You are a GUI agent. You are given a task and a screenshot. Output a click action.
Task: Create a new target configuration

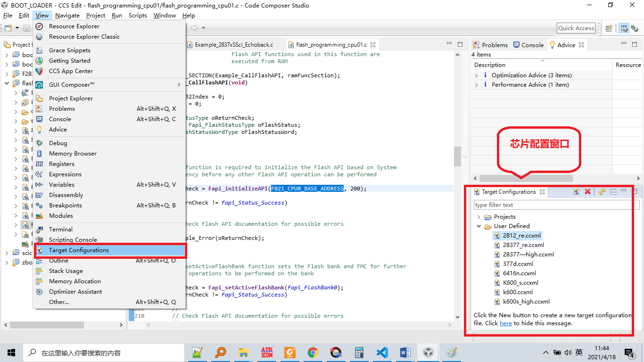coord(576,192)
